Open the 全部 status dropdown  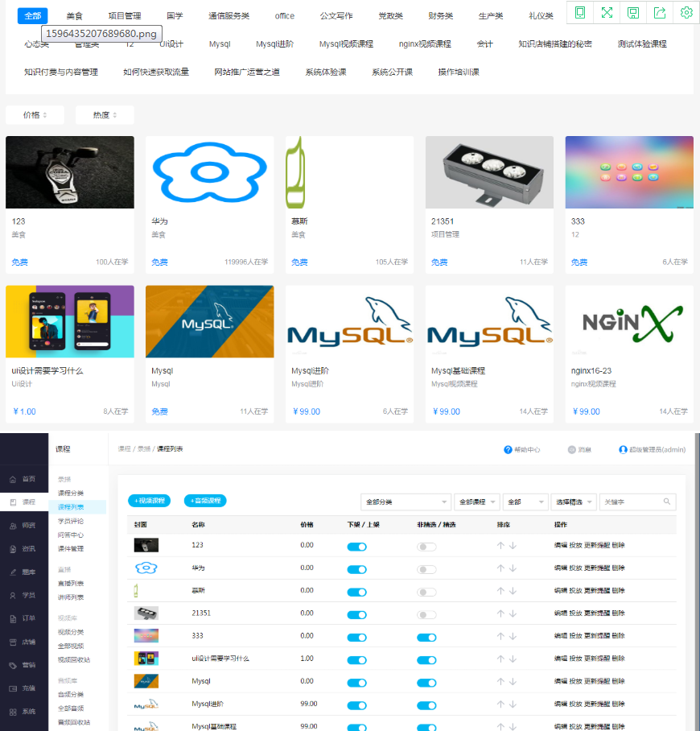tap(525, 502)
